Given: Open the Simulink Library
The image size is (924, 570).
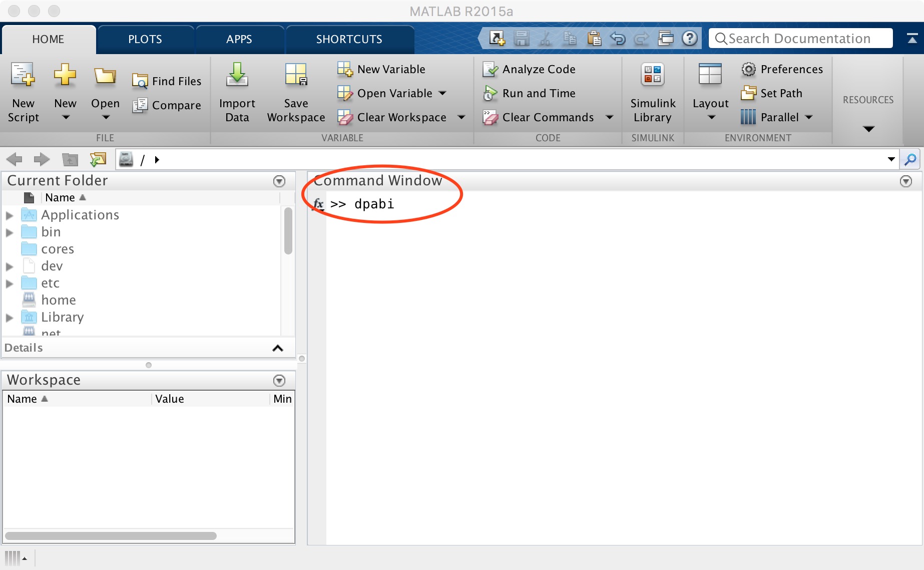Looking at the screenshot, I should [x=653, y=93].
